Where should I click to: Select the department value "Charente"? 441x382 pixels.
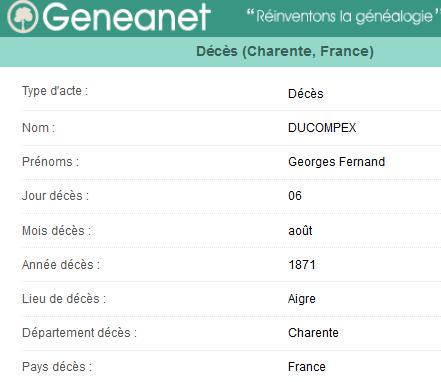pyautogui.click(x=313, y=333)
